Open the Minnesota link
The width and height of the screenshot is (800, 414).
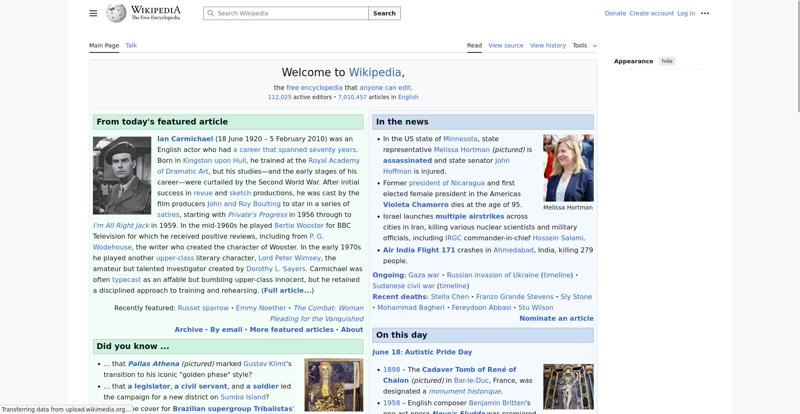460,139
